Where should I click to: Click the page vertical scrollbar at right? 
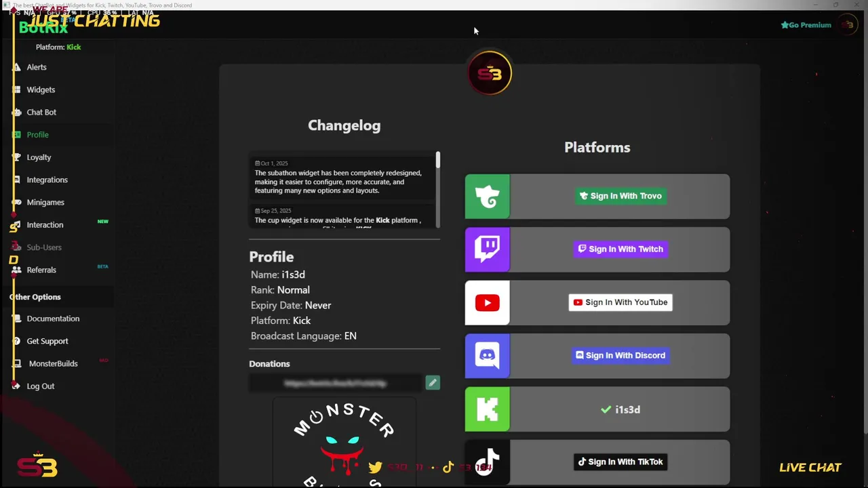865,224
